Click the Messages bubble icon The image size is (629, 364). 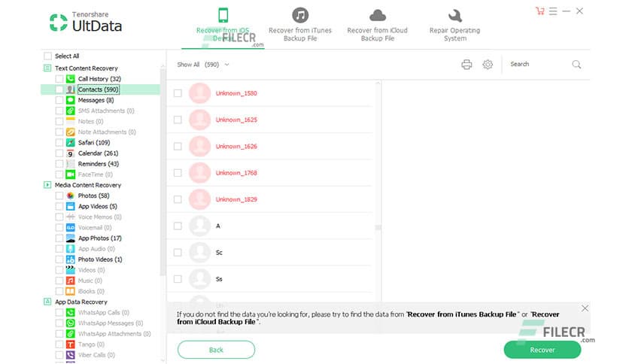pyautogui.click(x=70, y=100)
